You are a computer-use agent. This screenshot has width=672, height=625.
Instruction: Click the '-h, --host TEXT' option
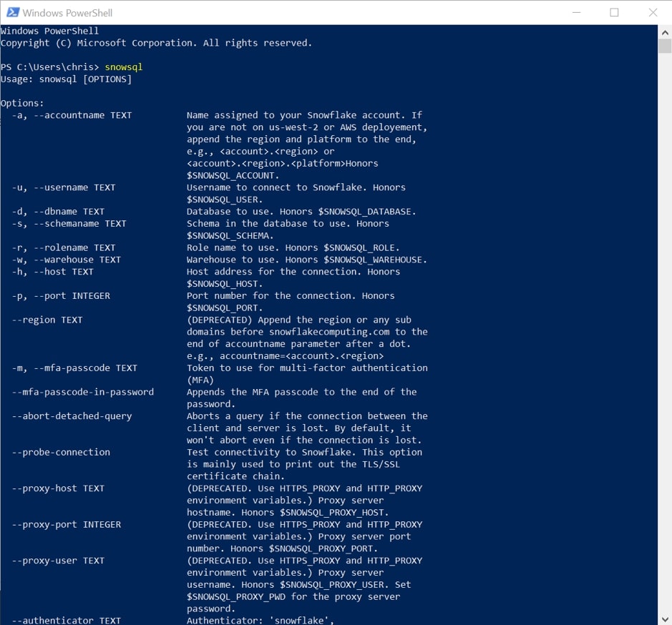pos(53,272)
